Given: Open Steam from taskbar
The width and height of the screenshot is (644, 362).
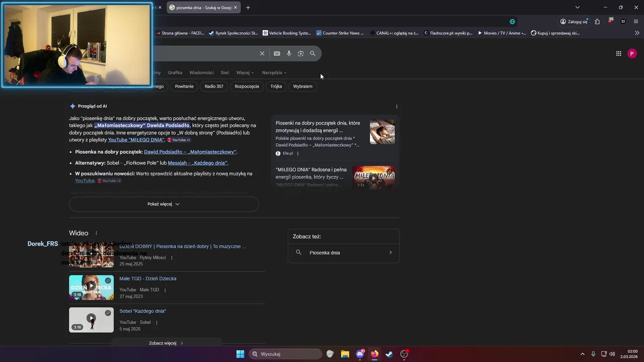Looking at the screenshot, I should click(x=389, y=354).
